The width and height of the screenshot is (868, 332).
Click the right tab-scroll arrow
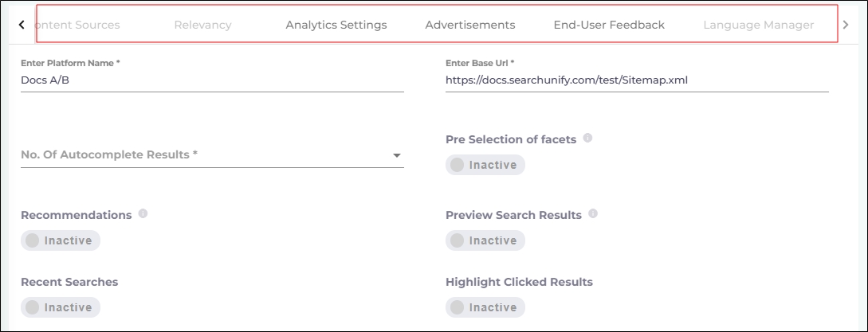pos(846,25)
